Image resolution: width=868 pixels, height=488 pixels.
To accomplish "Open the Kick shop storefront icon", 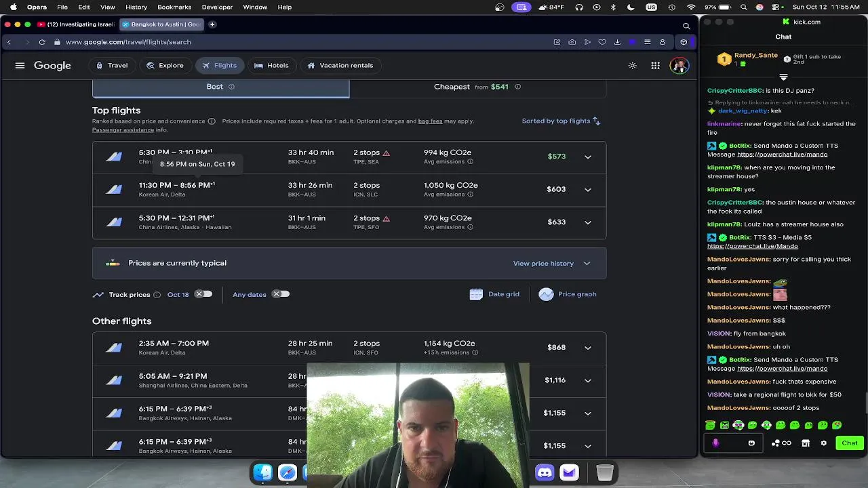I will 806,443.
